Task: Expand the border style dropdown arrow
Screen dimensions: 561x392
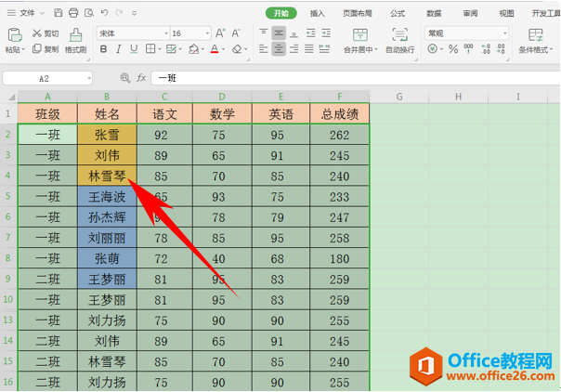Action: [x=160, y=49]
